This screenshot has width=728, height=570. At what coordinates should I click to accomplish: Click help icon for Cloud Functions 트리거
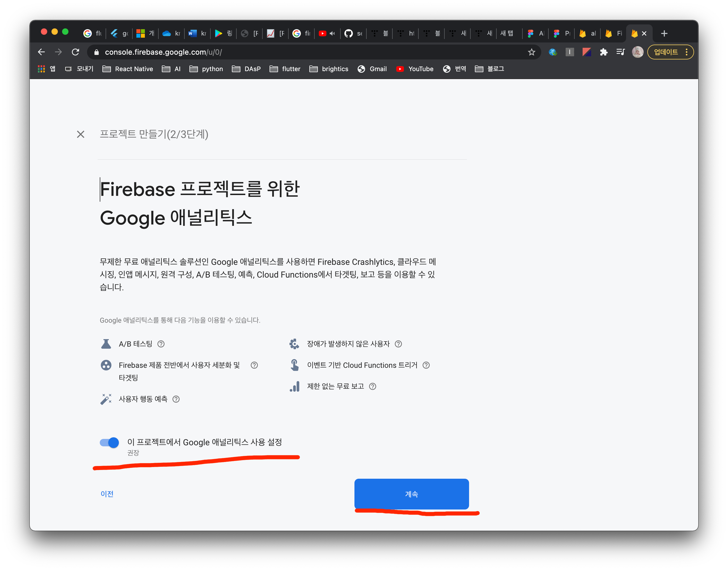(x=426, y=365)
